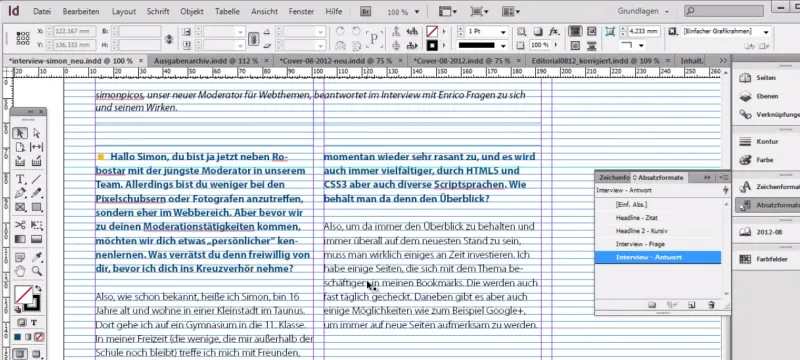Toggle Normal view mode button in tools
800x360 pixels.
20,353
